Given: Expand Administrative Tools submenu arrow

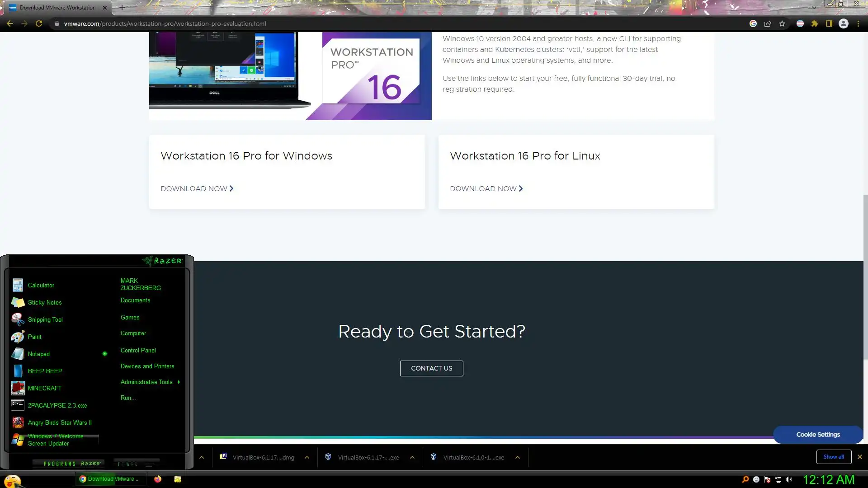Looking at the screenshot, I should point(179,382).
